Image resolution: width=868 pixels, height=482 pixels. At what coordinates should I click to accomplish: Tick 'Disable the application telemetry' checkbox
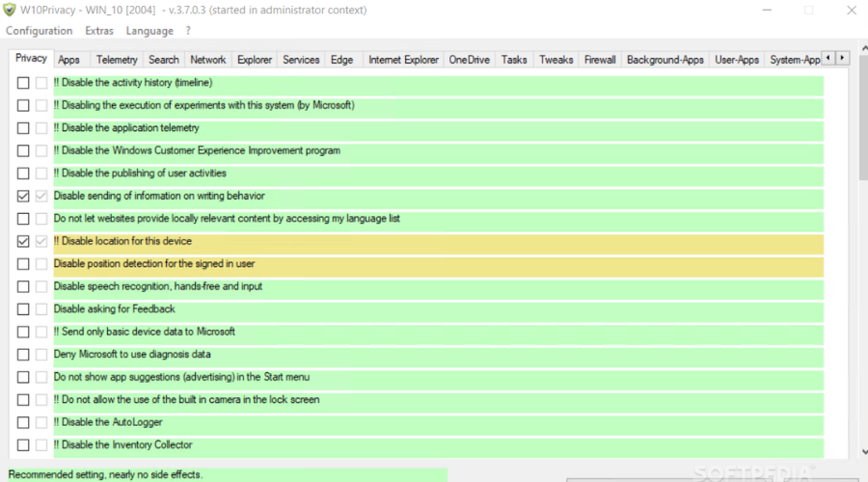[23, 128]
